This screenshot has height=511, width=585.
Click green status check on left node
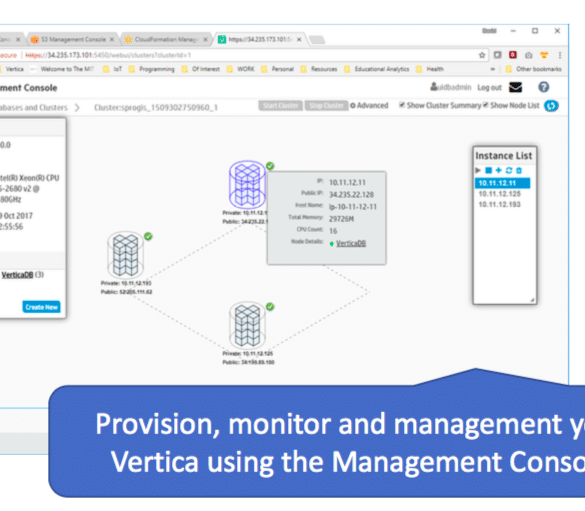148,236
